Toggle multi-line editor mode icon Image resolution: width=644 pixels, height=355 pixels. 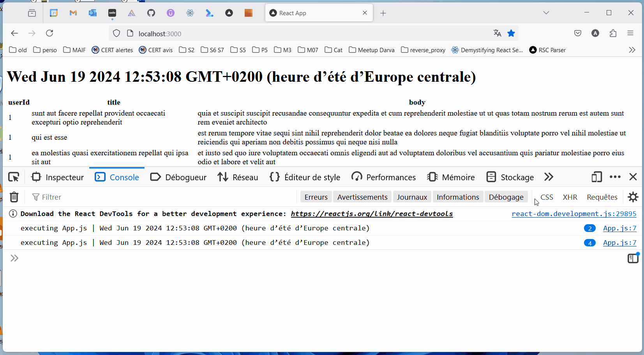coord(633,258)
